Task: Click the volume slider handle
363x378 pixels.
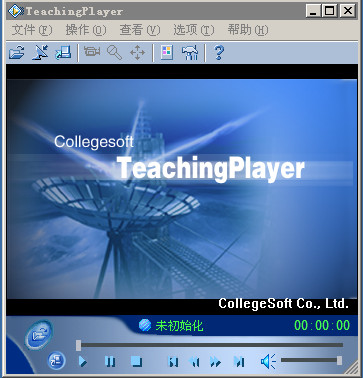Action: pyautogui.click(x=339, y=360)
